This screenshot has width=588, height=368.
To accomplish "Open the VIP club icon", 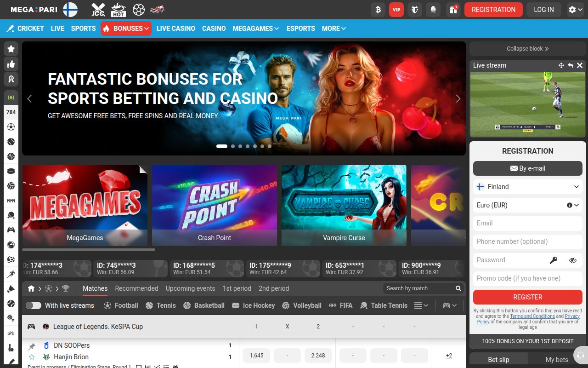I will coord(396,10).
